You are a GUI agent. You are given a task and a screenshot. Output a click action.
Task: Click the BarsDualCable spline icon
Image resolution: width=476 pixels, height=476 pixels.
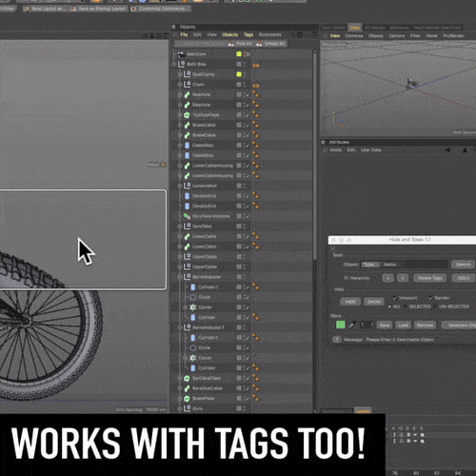tap(188, 388)
